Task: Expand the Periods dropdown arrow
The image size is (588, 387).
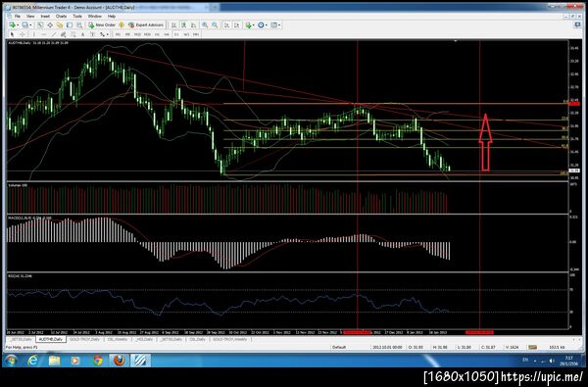Action: tap(267, 25)
